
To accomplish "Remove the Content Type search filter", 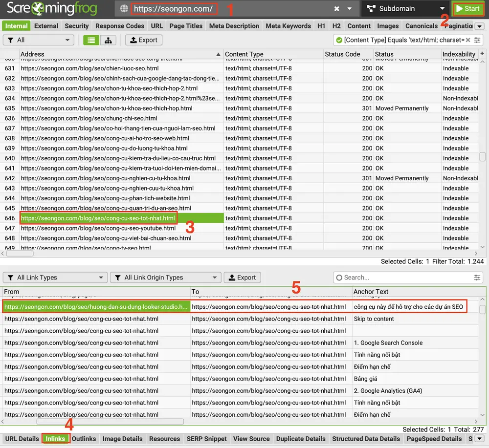I will click(468, 40).
